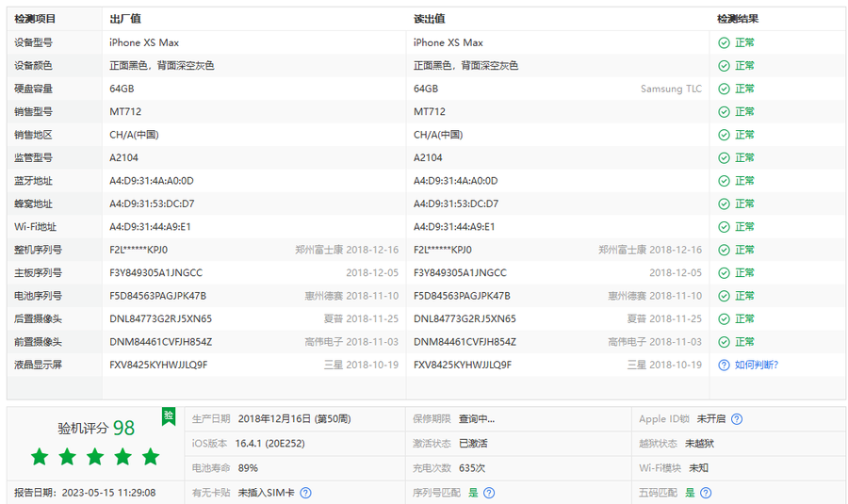Click the 郑州富士康 2018-12-16 factory note

point(347,250)
